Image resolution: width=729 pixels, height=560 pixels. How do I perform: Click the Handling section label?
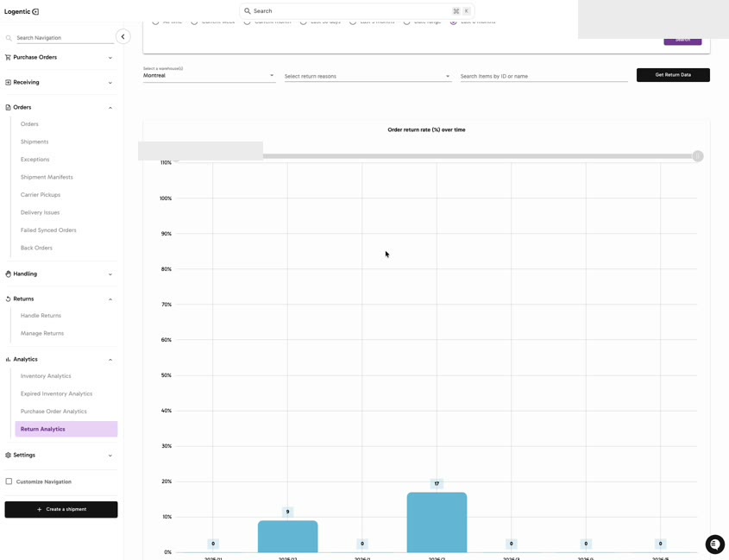(x=25, y=274)
